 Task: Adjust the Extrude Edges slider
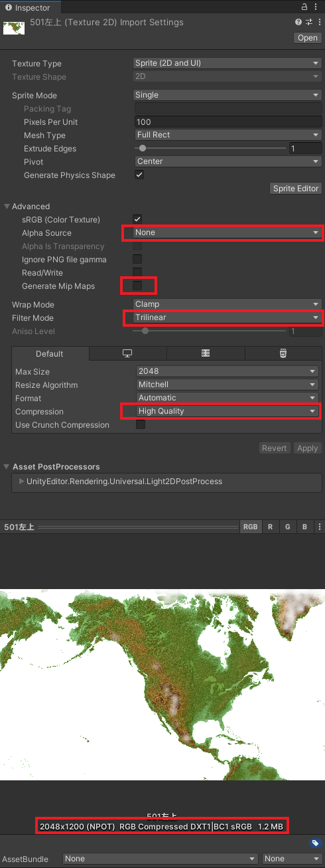click(x=211, y=149)
